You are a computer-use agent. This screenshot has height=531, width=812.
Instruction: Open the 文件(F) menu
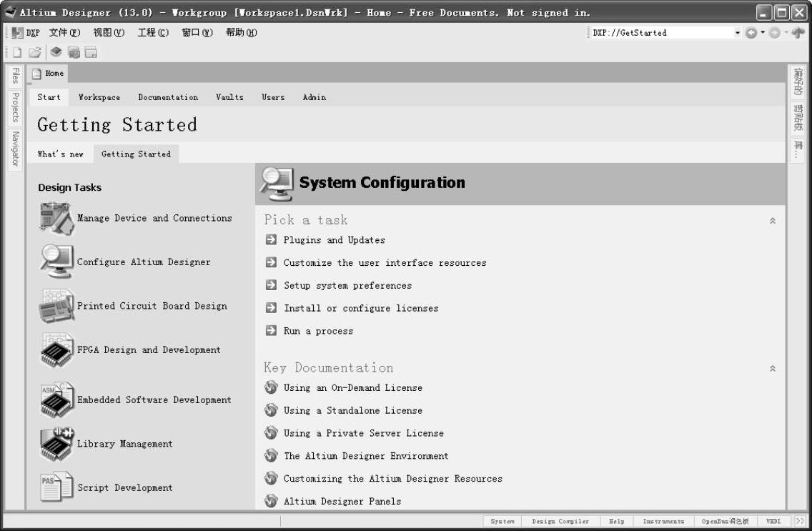(x=65, y=33)
